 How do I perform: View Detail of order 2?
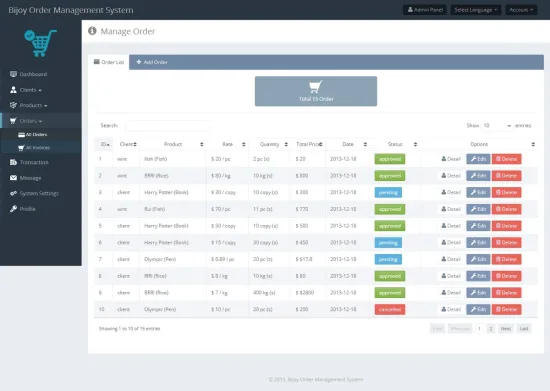tap(451, 176)
